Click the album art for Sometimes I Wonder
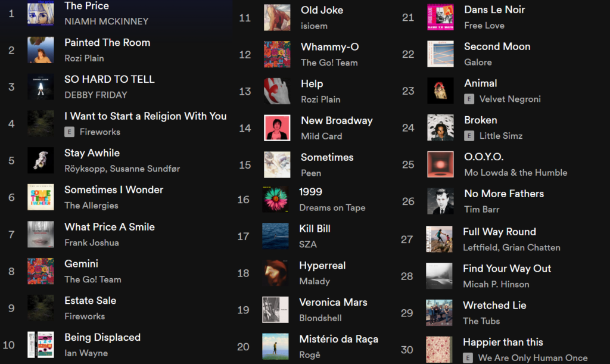610x364 pixels. [41, 197]
